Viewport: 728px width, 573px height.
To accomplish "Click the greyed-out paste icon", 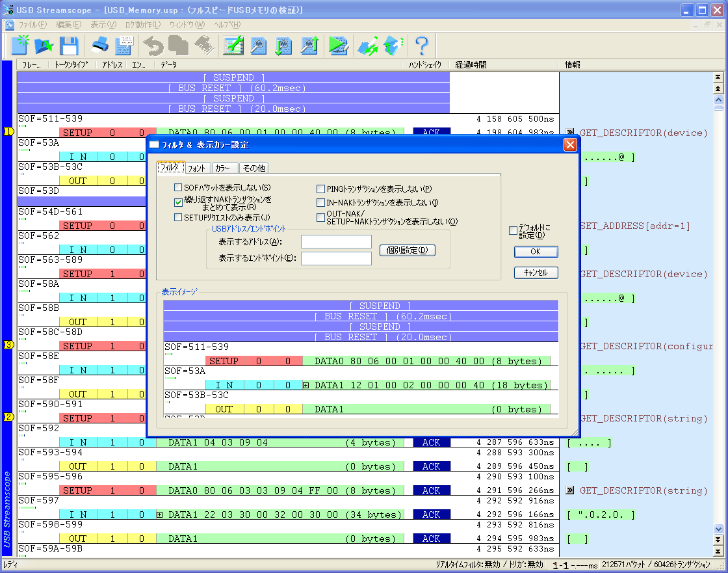I will click(203, 46).
